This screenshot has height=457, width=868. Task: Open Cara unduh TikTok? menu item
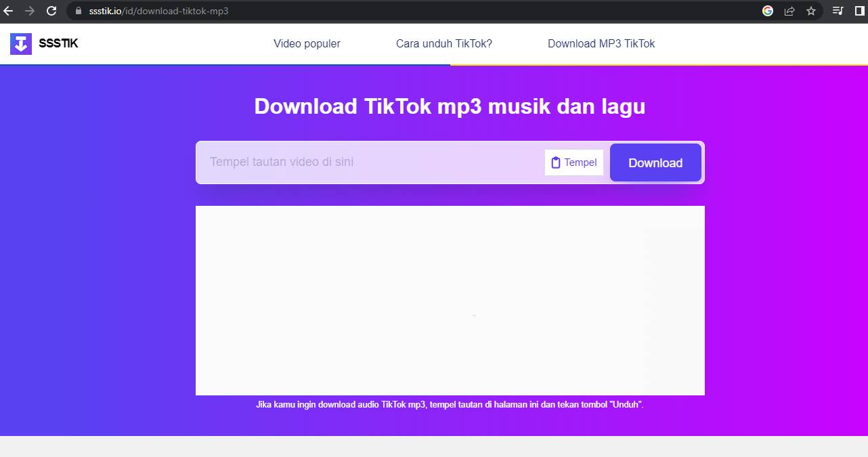tap(444, 44)
